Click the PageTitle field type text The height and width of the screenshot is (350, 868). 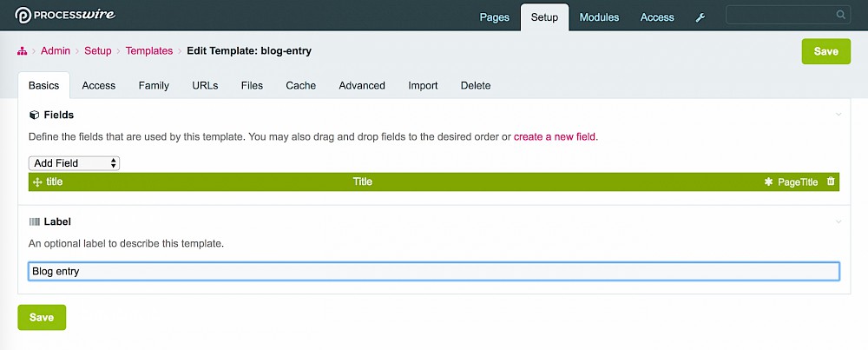tap(798, 182)
